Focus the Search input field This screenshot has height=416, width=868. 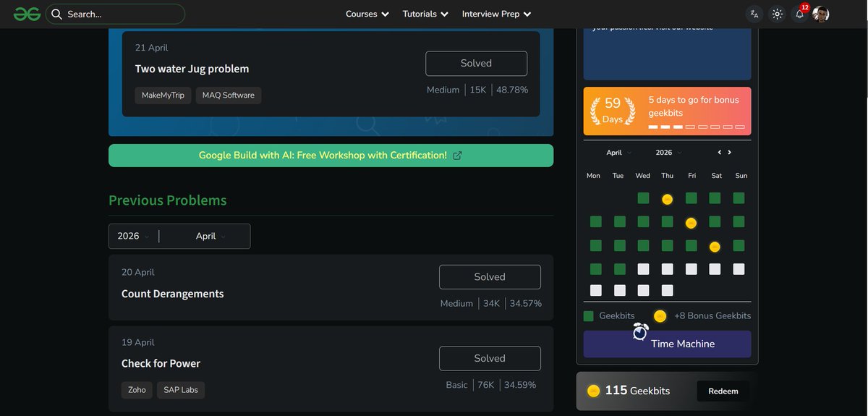(x=115, y=14)
